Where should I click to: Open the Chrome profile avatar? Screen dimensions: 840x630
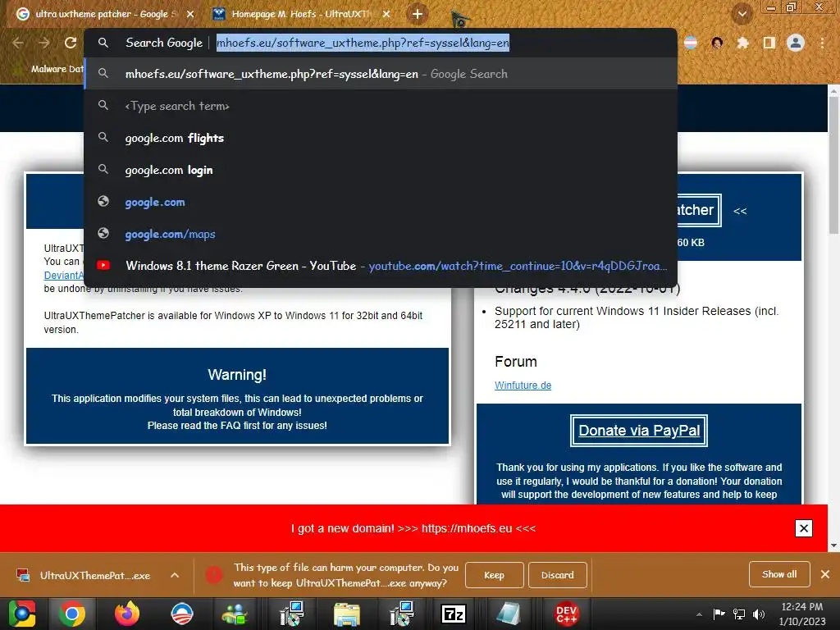coord(796,43)
